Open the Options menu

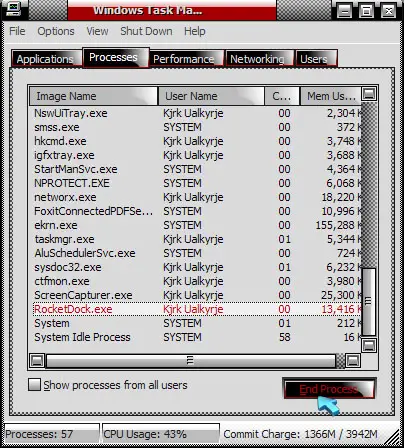(x=56, y=31)
